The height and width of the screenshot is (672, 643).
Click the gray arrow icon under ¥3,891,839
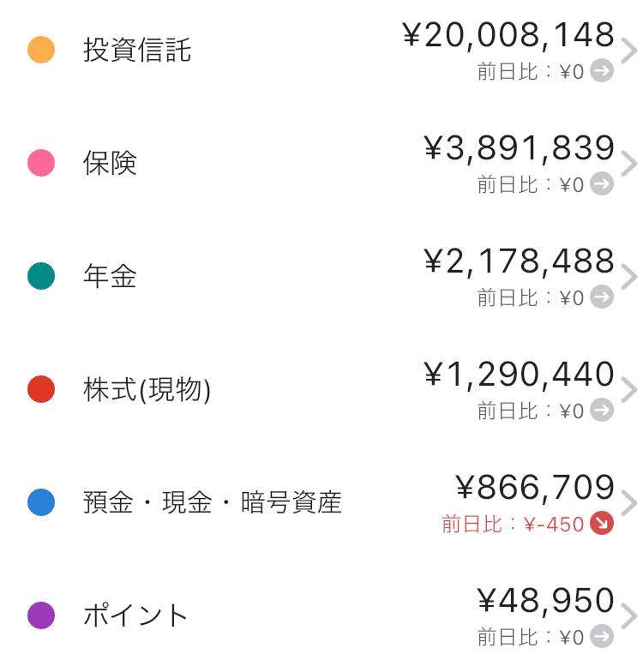(602, 184)
